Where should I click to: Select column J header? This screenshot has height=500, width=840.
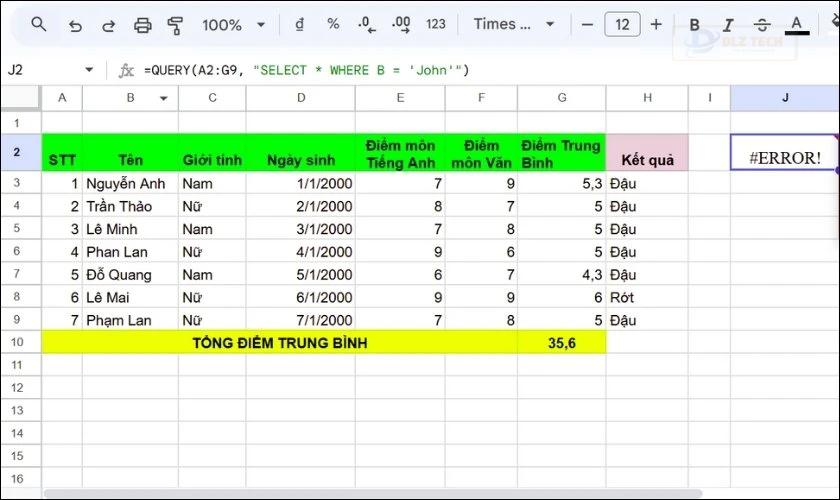pyautogui.click(x=785, y=98)
